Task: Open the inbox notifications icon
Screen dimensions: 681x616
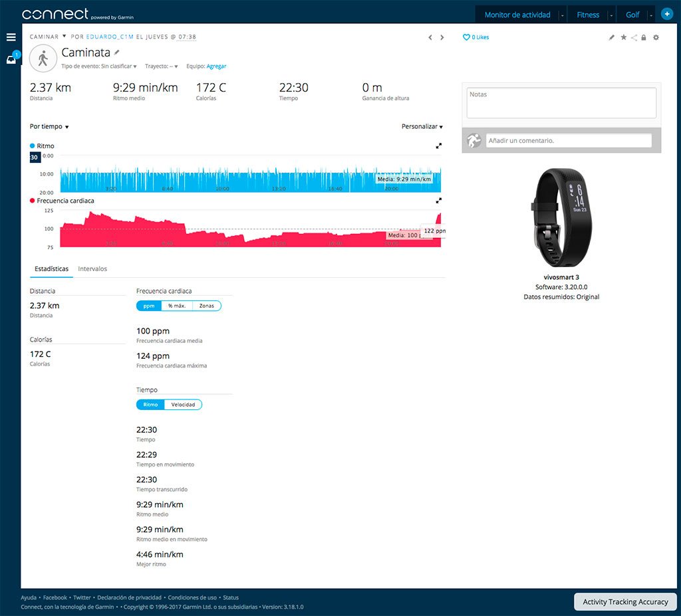Action: click(12, 58)
